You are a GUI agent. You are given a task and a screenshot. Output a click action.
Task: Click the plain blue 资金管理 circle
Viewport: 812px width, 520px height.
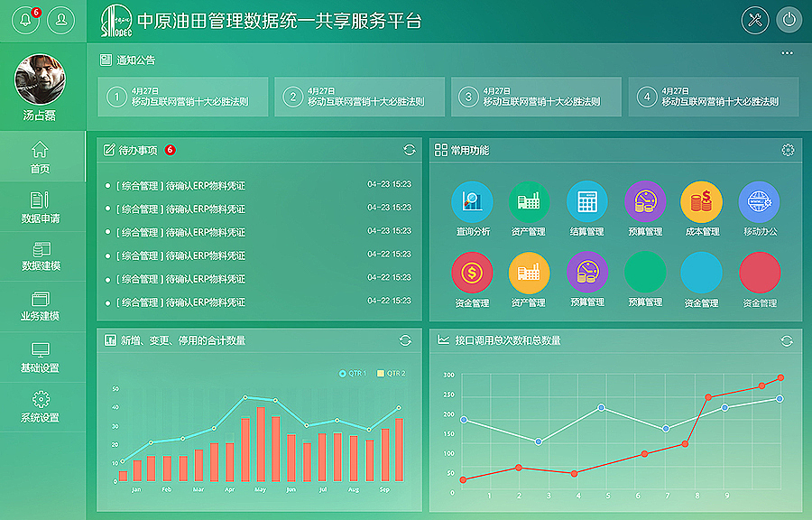(x=702, y=273)
